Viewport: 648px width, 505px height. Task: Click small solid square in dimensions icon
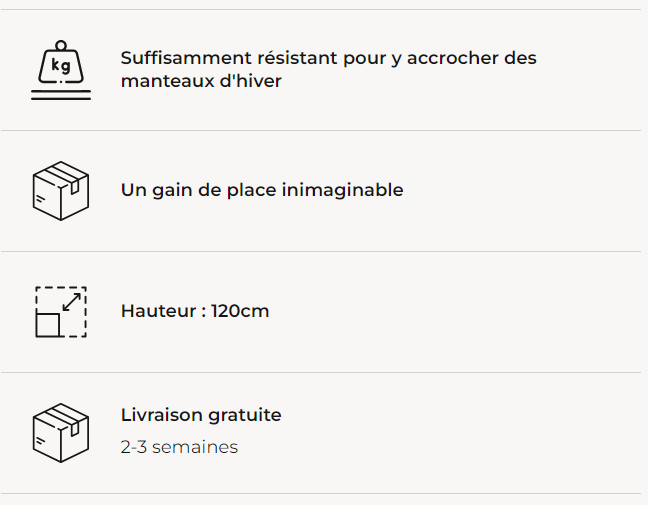coord(47,324)
